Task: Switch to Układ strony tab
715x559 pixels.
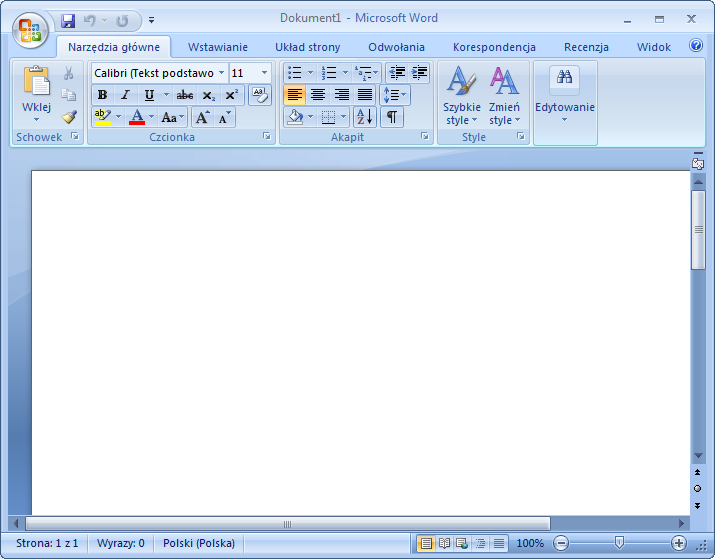Action: pyautogui.click(x=308, y=47)
